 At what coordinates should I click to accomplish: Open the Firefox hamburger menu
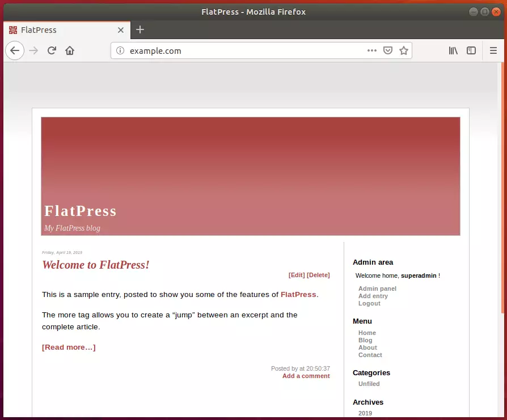click(493, 50)
